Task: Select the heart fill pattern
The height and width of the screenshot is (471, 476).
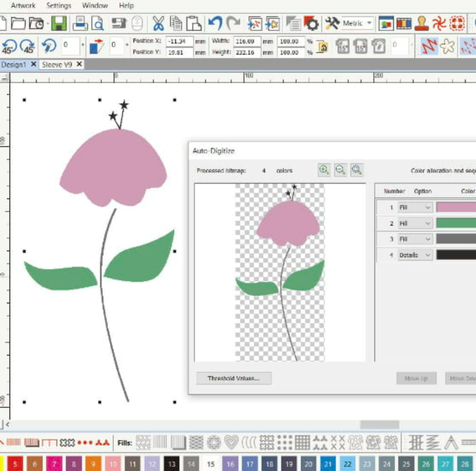Action: coord(231,442)
